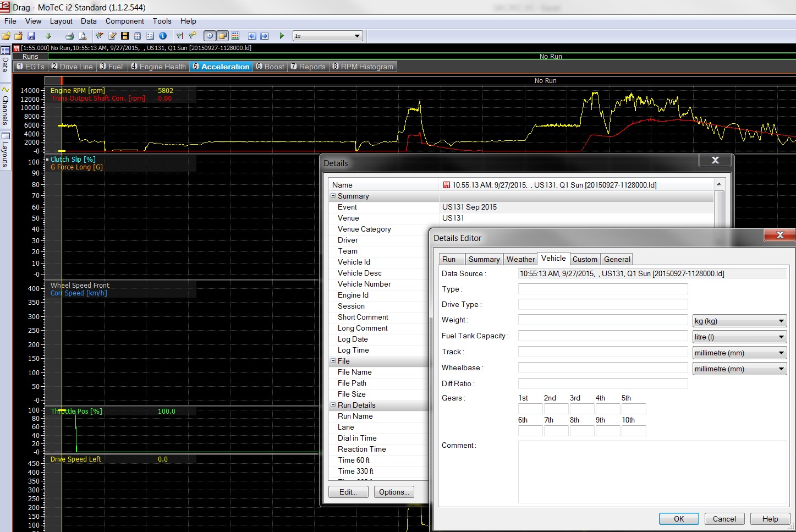Click the print preview magnifier icon

click(x=83, y=36)
